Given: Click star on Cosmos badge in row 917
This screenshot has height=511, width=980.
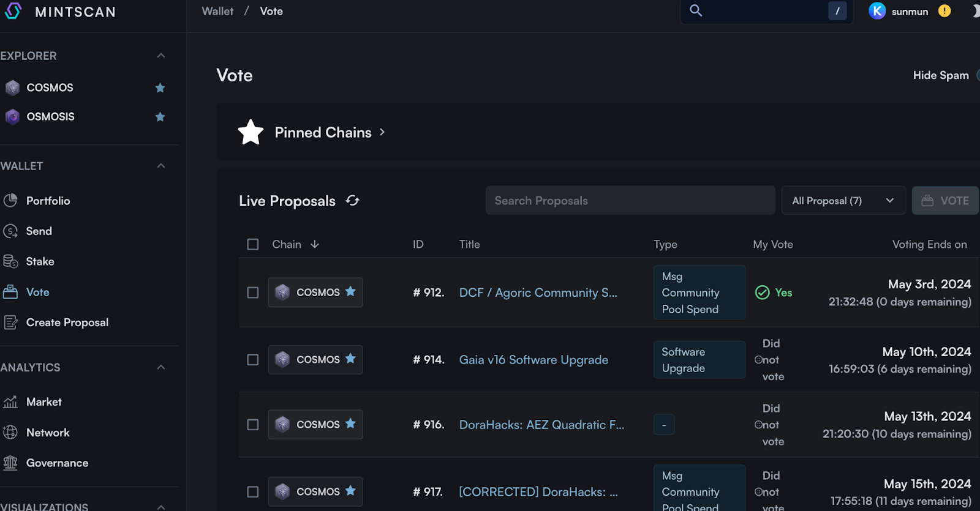Looking at the screenshot, I should click(x=350, y=491).
